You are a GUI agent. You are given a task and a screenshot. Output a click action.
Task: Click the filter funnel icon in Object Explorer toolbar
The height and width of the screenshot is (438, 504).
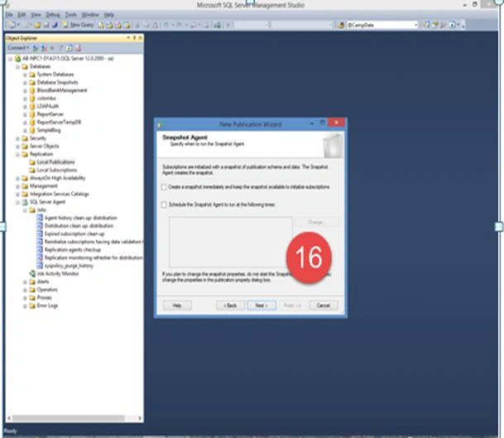(x=60, y=48)
